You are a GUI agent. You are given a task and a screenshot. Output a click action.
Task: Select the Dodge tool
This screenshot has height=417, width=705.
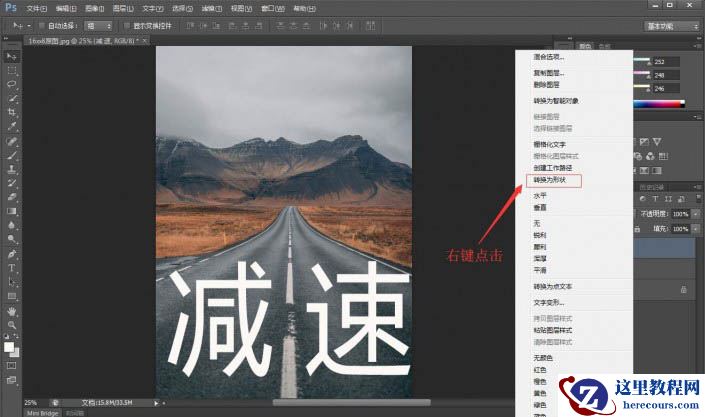(12, 239)
